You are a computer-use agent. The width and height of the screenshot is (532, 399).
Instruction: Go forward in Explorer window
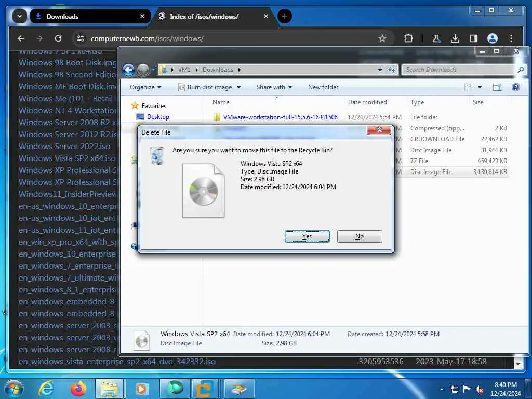click(143, 70)
